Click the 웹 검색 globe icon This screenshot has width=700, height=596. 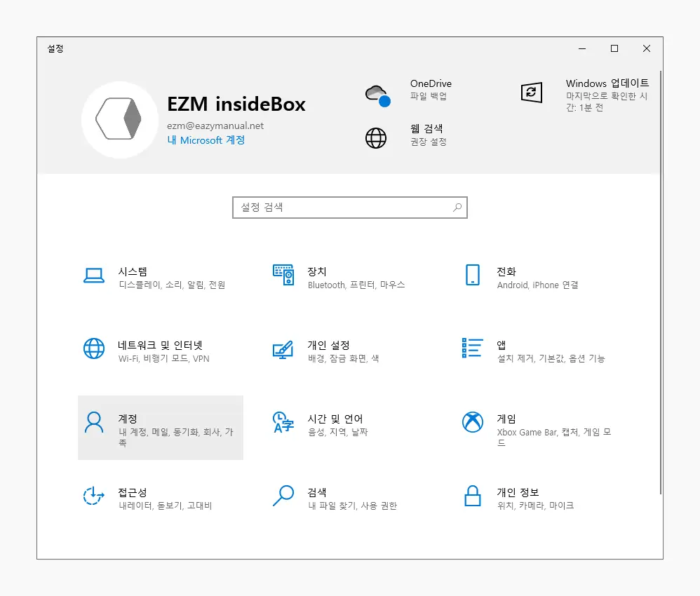[377, 138]
